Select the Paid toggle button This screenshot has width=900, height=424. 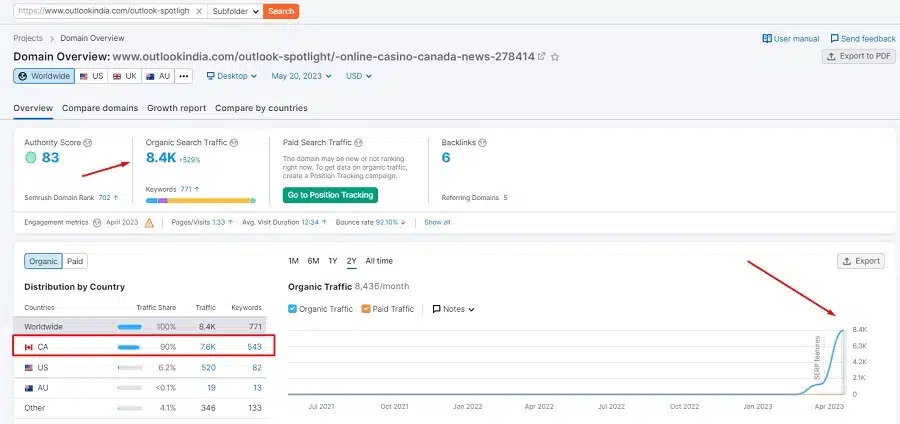[x=75, y=261]
